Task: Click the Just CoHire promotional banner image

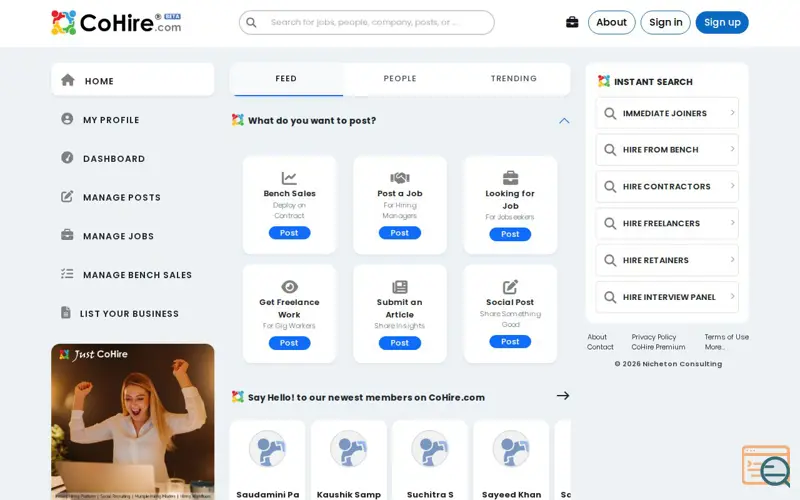Action: coord(133,421)
